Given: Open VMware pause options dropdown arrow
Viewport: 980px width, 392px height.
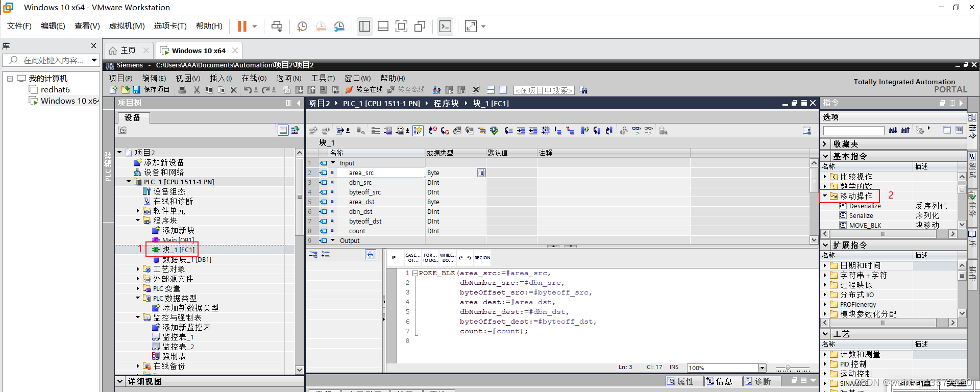Looking at the screenshot, I should point(255,27).
